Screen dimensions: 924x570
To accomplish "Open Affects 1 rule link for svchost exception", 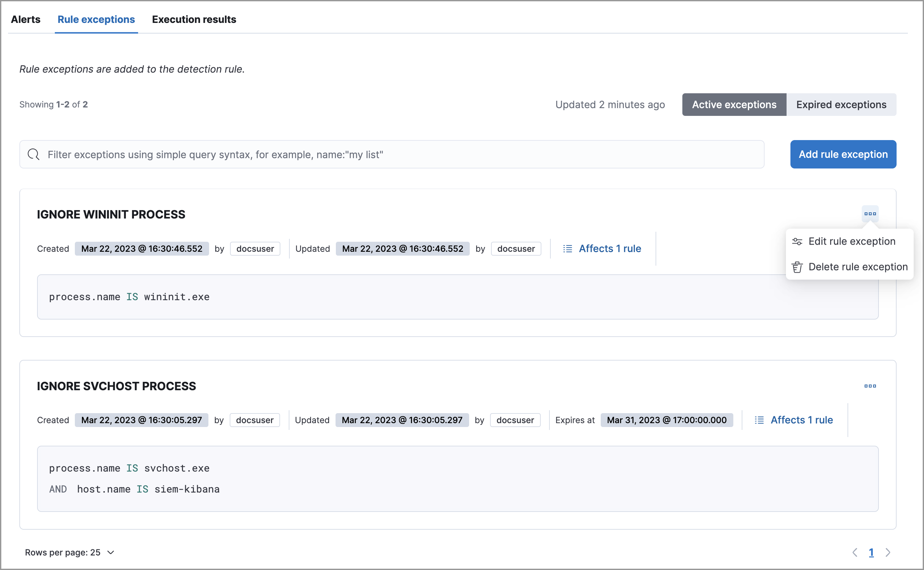I will coord(801,420).
